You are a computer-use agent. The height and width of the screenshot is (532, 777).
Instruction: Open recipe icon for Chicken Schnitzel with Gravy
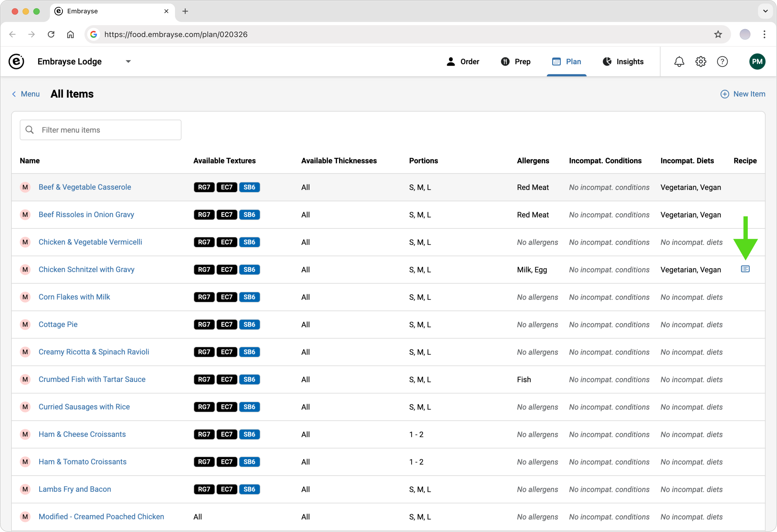pyautogui.click(x=745, y=269)
